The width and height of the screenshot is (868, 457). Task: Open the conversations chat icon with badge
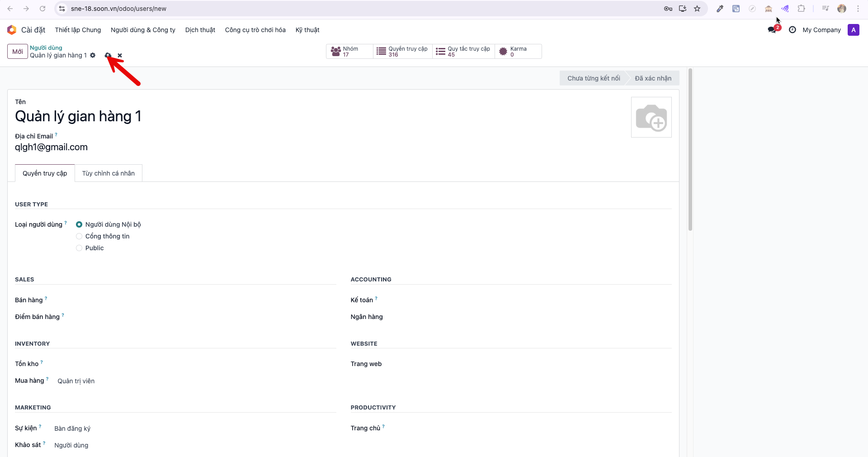[773, 30]
